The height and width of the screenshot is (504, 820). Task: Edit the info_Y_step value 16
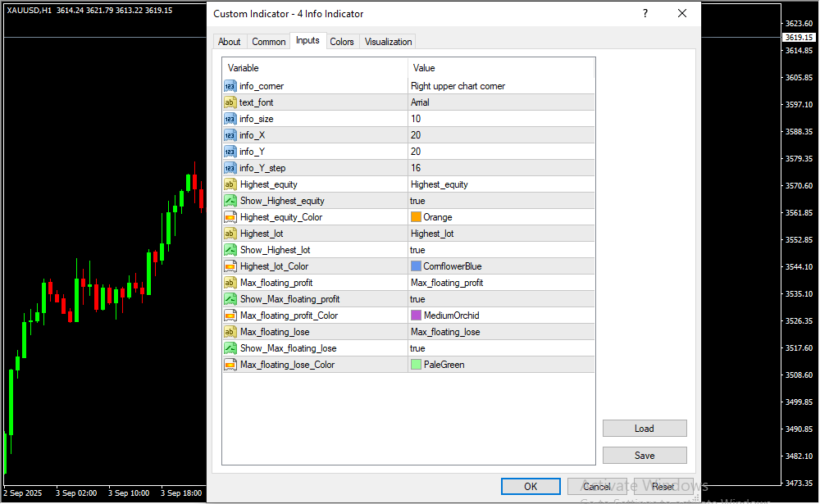500,168
